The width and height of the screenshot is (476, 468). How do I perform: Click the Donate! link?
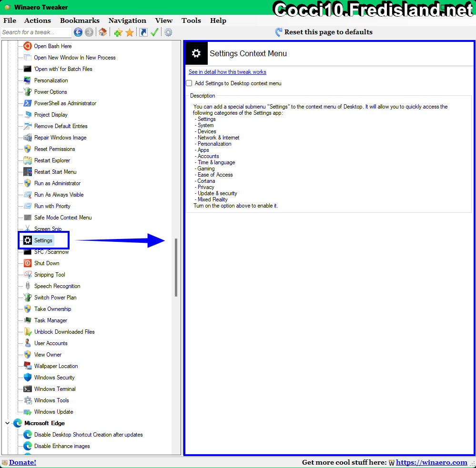22,462
